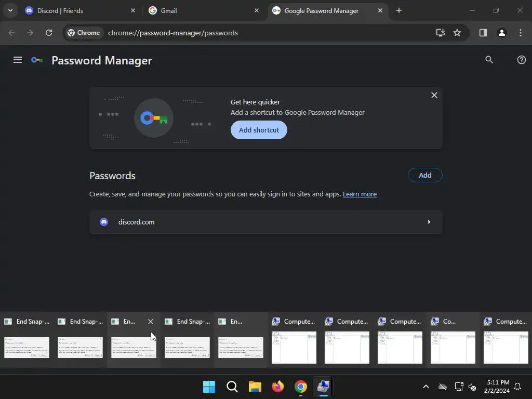The width and height of the screenshot is (532, 399).
Task: Click the muted volume tray icon
Action: [472, 387]
